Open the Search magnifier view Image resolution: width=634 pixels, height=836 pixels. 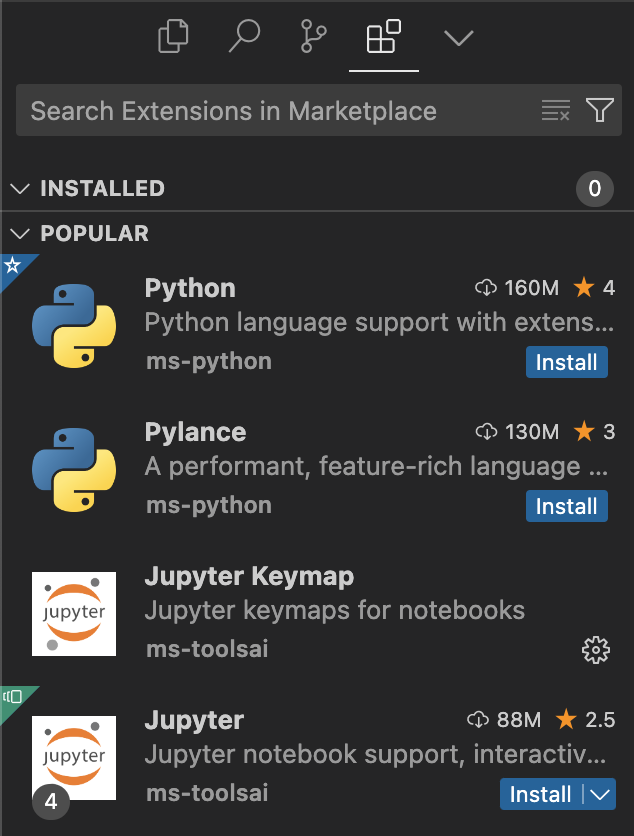point(244,37)
